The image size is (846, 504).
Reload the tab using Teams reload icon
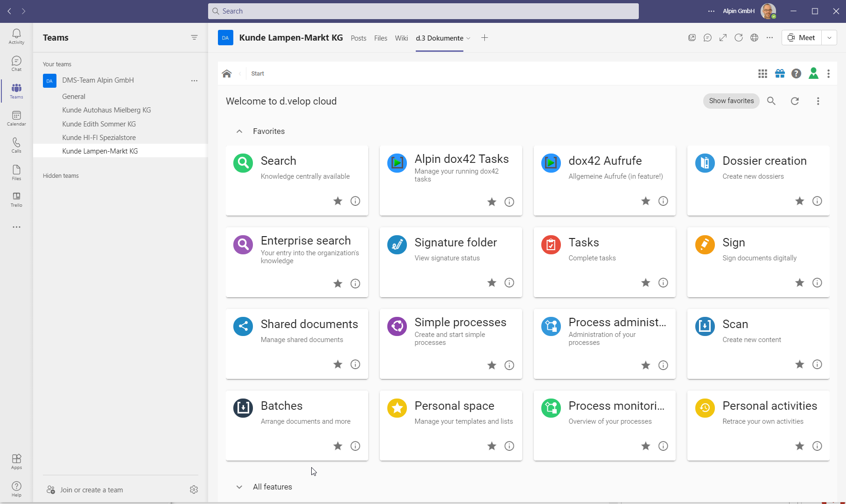coord(739,38)
